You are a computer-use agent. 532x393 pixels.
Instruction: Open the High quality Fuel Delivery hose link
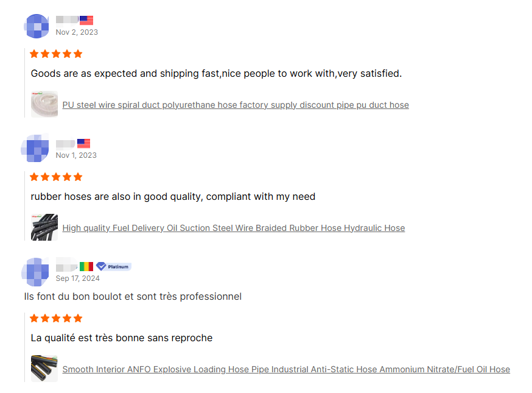pyautogui.click(x=233, y=228)
